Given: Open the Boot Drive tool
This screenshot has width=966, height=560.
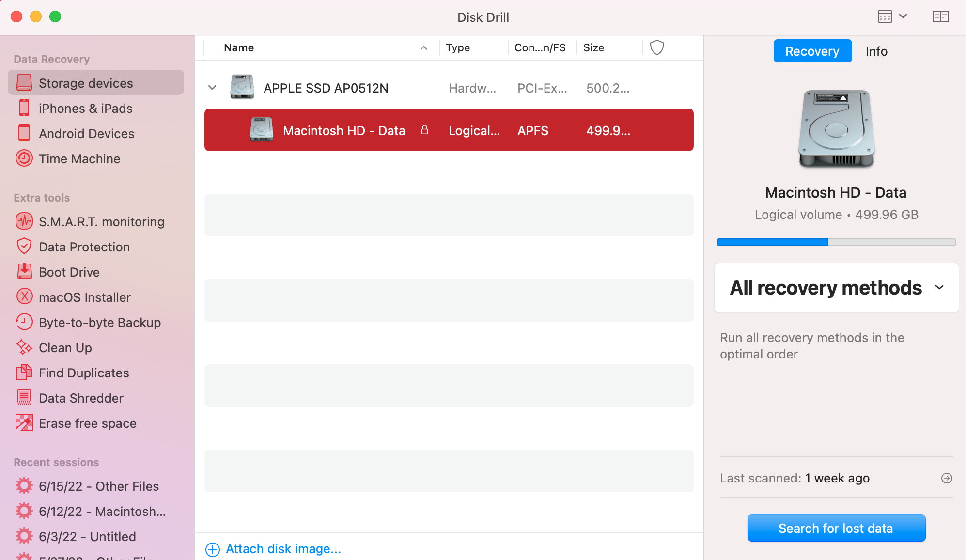Looking at the screenshot, I should [69, 272].
